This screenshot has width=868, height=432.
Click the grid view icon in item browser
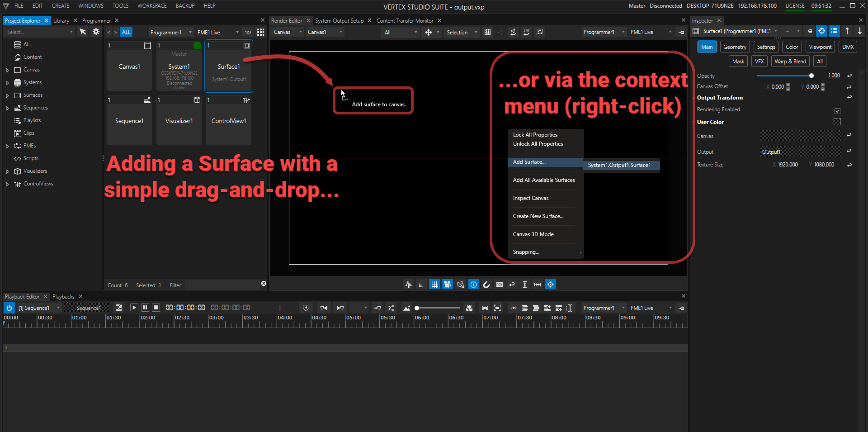[260, 32]
